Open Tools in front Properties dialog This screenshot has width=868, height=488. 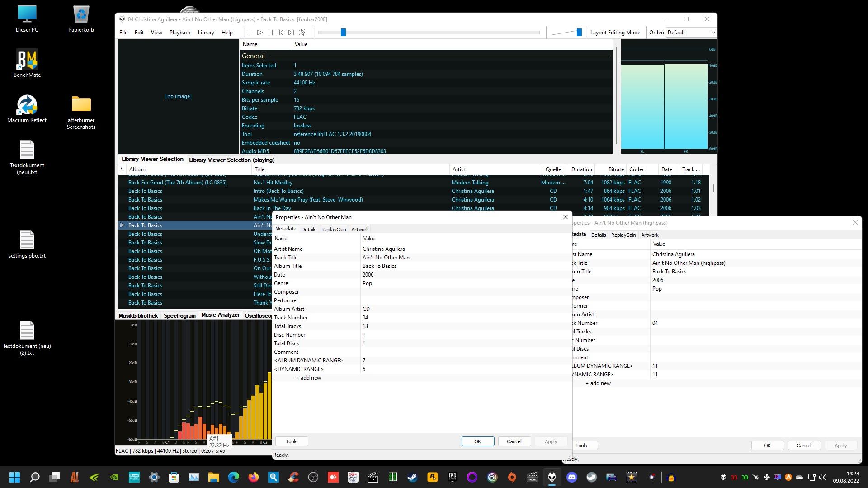click(292, 441)
